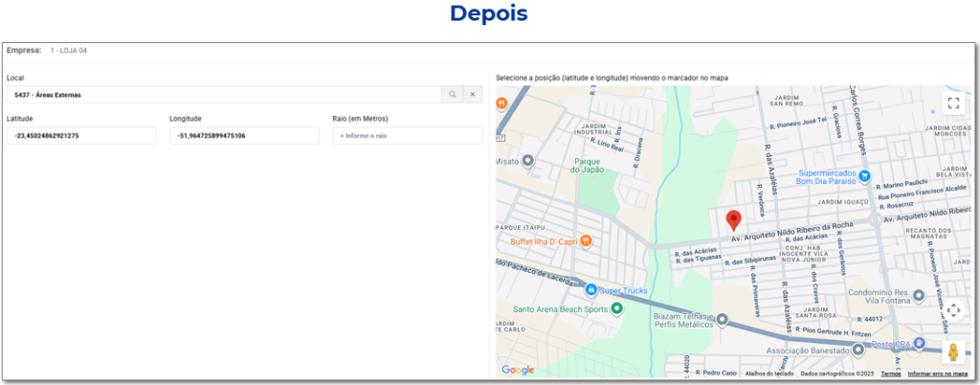This screenshot has height=385, width=980.
Task: Select the Super Trucks shop marker
Action: tap(591, 289)
